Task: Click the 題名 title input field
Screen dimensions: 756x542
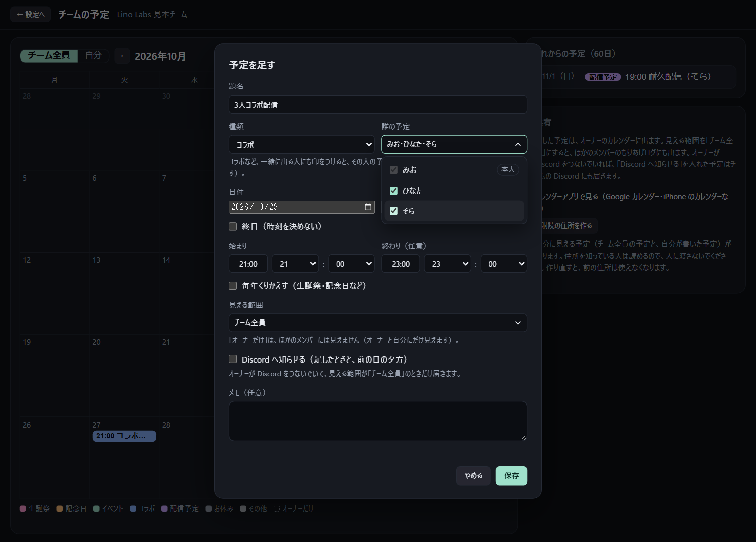Action: tap(378, 105)
